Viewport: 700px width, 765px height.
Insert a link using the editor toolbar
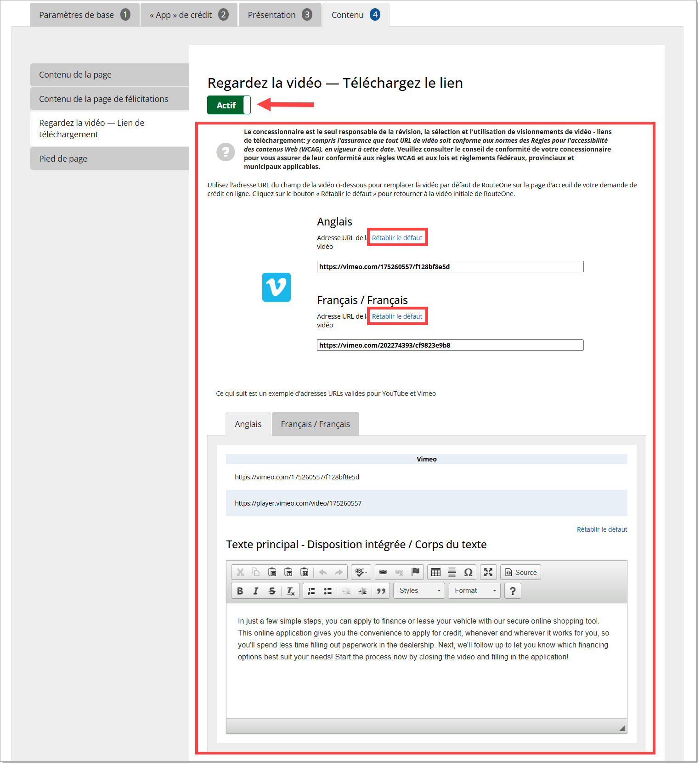pos(383,572)
